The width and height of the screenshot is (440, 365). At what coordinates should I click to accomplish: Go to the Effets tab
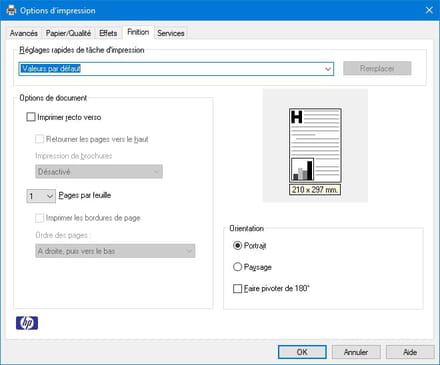pos(108,33)
